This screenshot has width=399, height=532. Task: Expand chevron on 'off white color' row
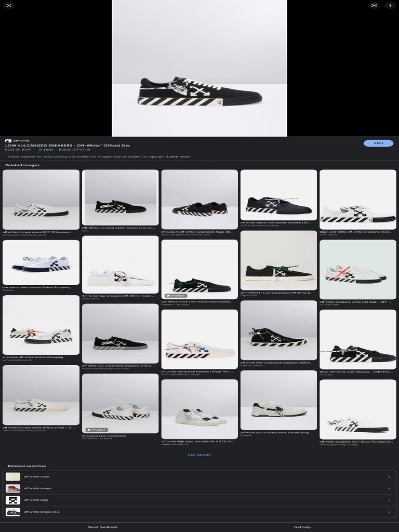[389, 477]
